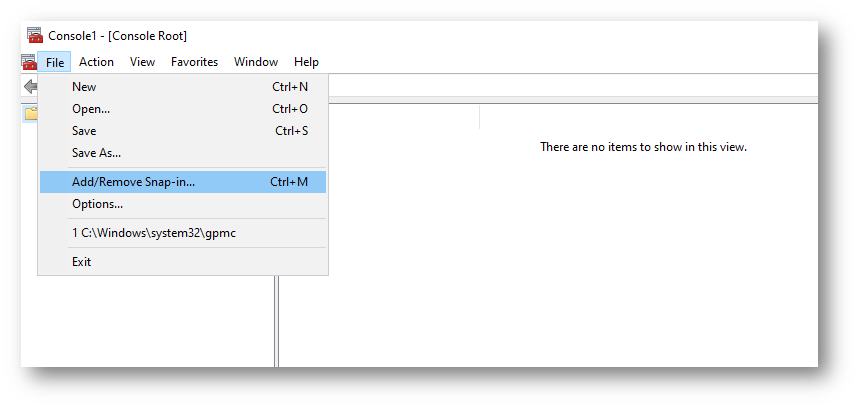
Task: Select the Console Root folder icon
Action: click(31, 113)
